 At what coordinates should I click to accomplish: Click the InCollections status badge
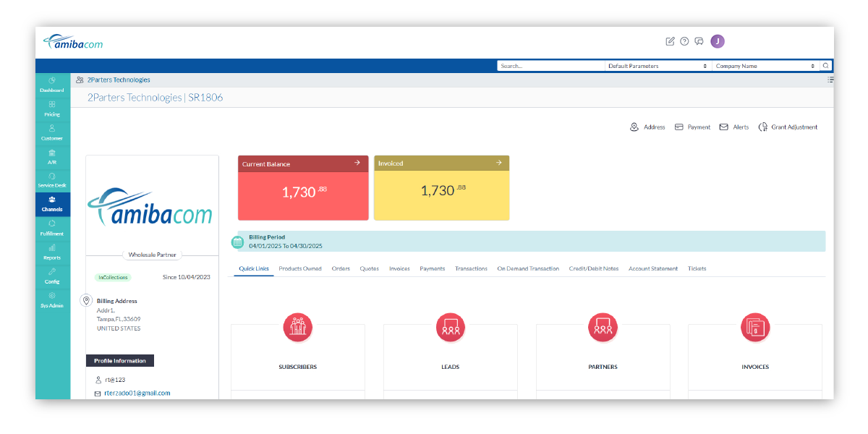112,277
